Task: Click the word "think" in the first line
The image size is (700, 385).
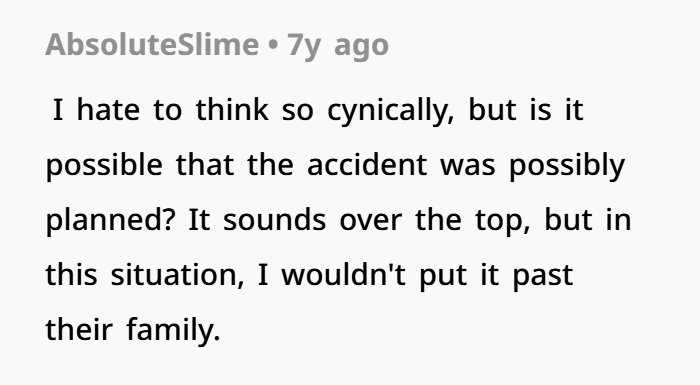Action: coord(232,110)
